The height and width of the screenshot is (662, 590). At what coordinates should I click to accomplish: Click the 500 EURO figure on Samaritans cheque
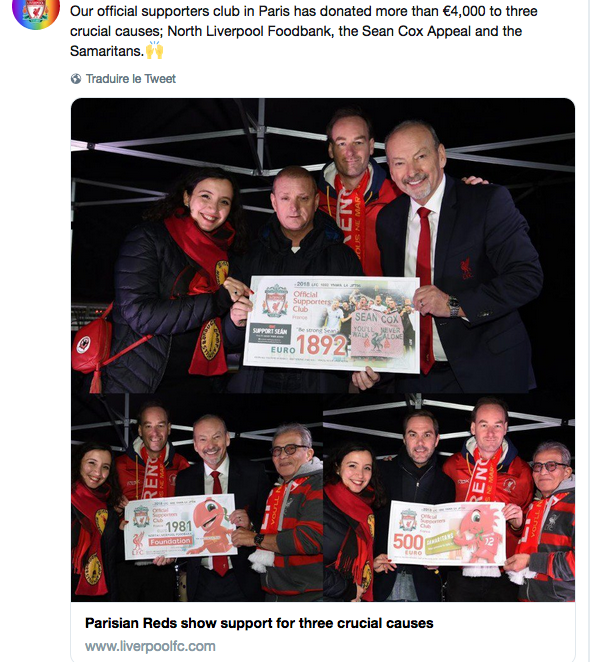click(x=408, y=543)
